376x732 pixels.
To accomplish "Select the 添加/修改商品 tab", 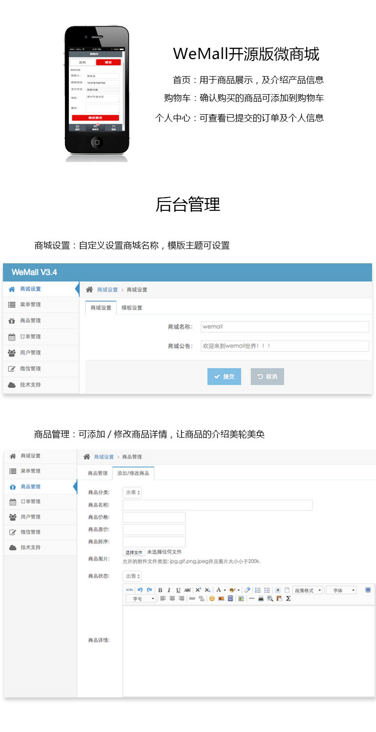I will point(134,473).
